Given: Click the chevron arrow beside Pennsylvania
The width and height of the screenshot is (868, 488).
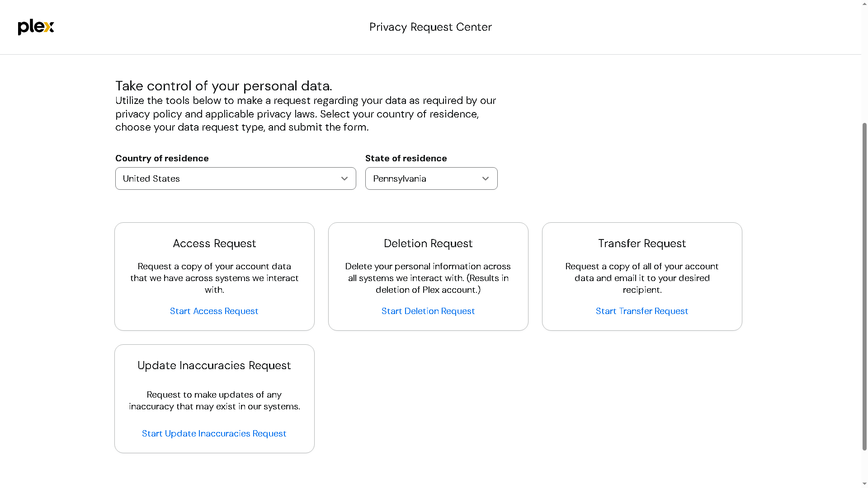Looking at the screenshot, I should click(486, 178).
